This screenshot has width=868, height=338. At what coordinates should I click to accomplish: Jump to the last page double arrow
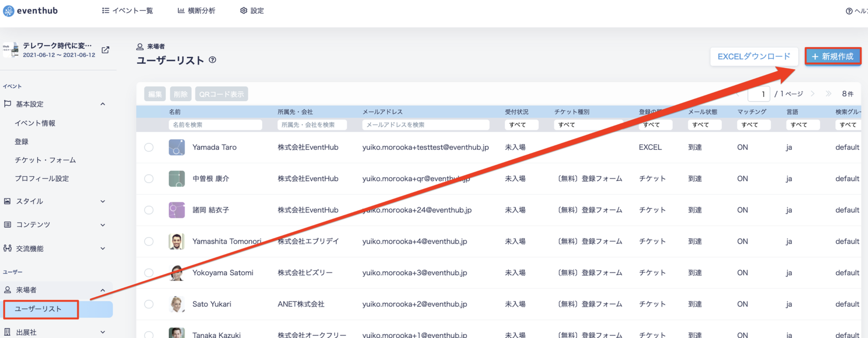pos(828,94)
